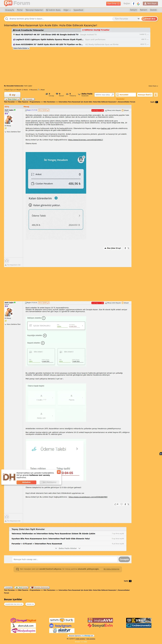The image size is (162, 644).
Task: Click 'Bir Daha Gösterme' link
Action: coord(112,569)
